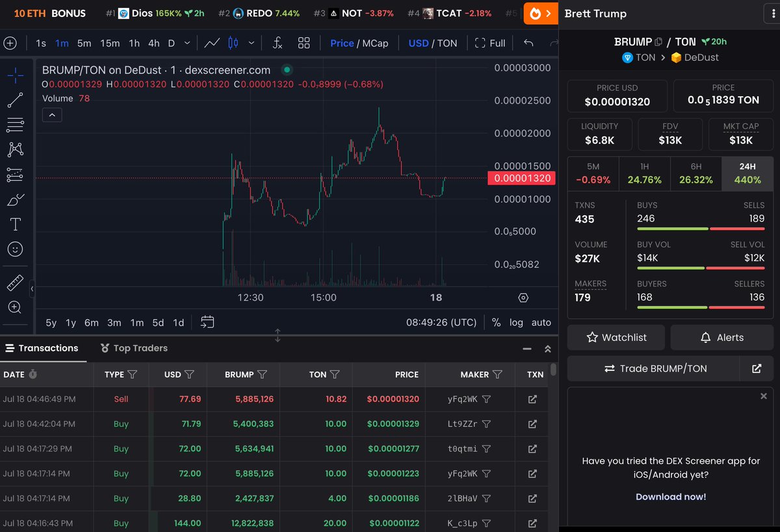
Task: Open trade link in new window icon
Action: pos(757,368)
